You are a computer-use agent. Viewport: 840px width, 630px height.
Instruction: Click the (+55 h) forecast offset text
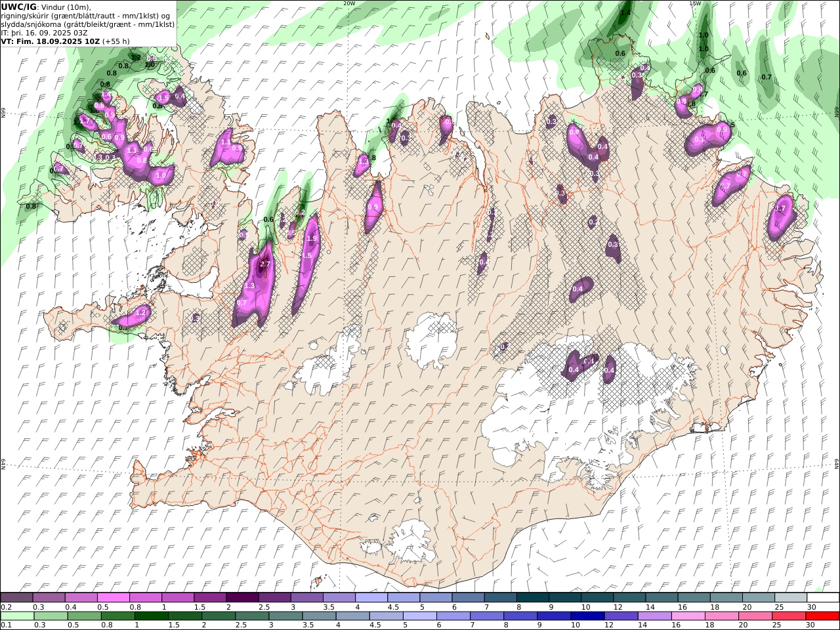coord(116,41)
